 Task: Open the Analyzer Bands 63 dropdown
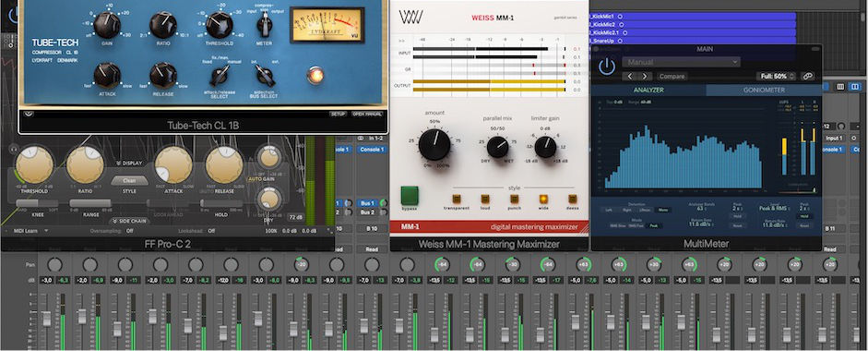tap(701, 210)
